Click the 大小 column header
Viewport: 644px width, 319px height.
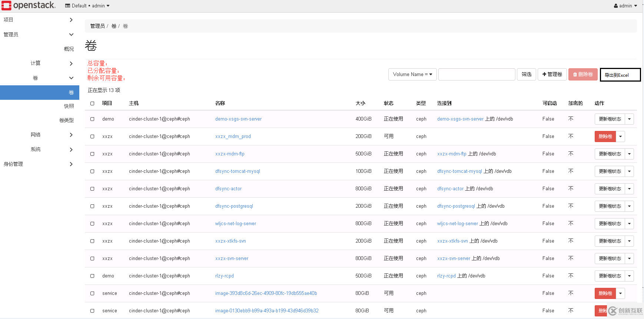[361, 103]
